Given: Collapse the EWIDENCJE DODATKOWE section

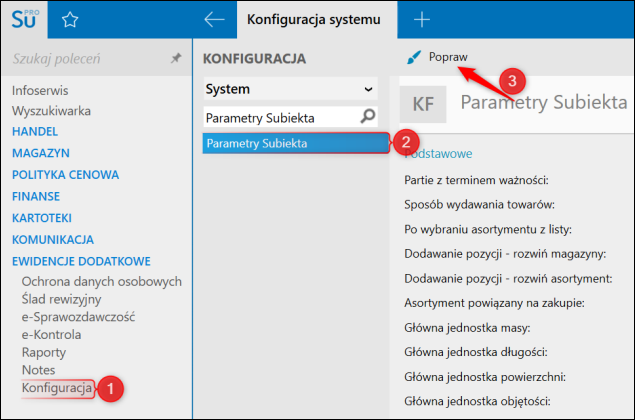Looking at the screenshot, I should 81,261.
